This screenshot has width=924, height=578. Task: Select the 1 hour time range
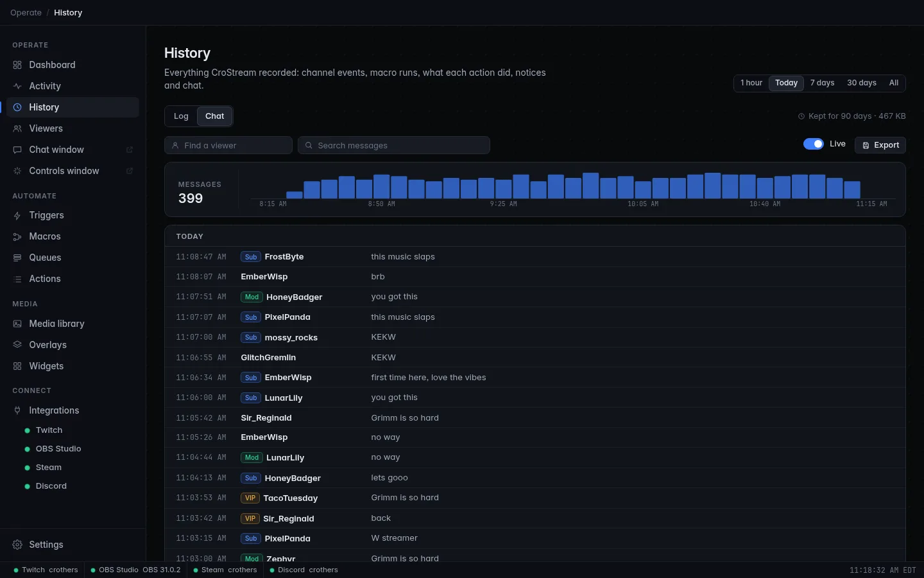point(751,83)
